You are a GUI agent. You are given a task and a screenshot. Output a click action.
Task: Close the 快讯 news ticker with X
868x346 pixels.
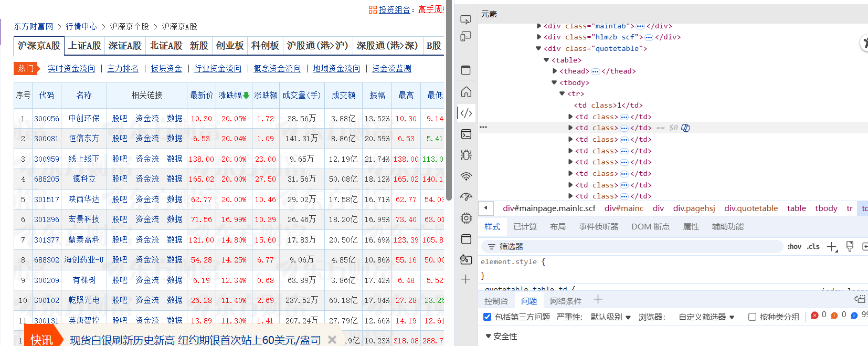(x=332, y=340)
